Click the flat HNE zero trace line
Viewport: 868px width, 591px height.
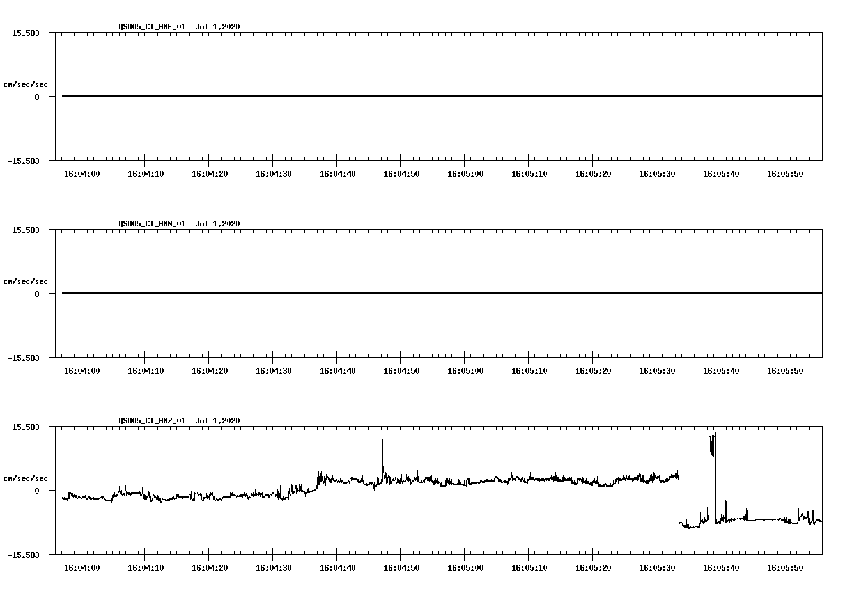[x=442, y=96]
